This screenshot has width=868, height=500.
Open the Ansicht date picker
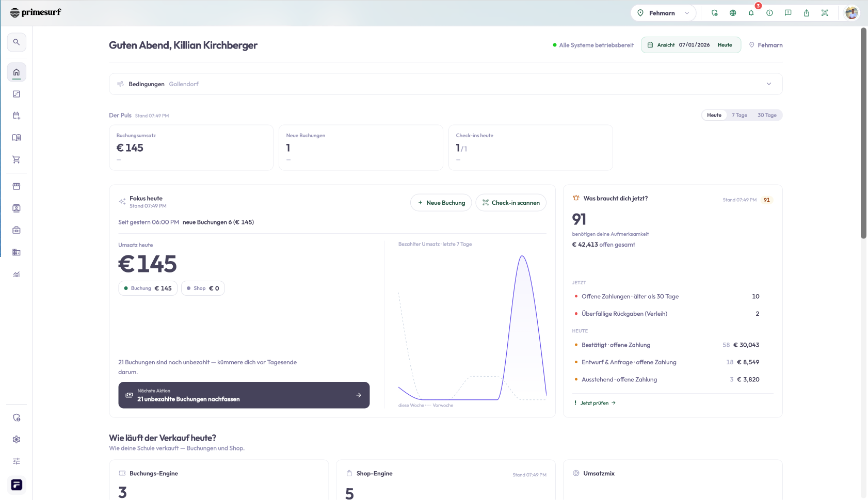pos(691,45)
